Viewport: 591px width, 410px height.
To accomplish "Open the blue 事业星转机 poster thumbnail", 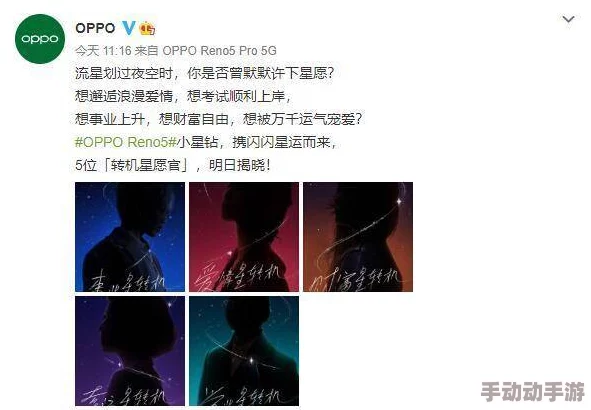I will coord(130,237).
